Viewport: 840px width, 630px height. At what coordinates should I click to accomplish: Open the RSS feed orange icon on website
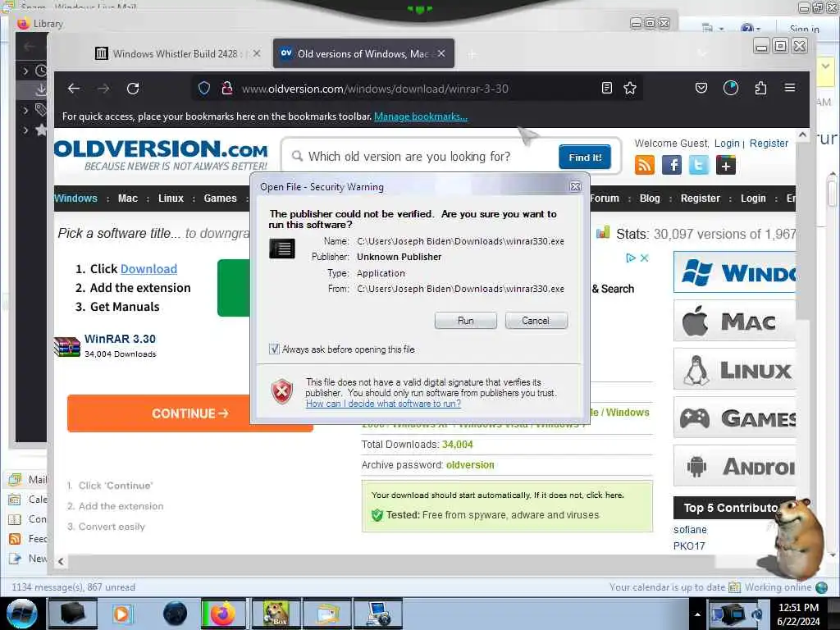pyautogui.click(x=645, y=165)
